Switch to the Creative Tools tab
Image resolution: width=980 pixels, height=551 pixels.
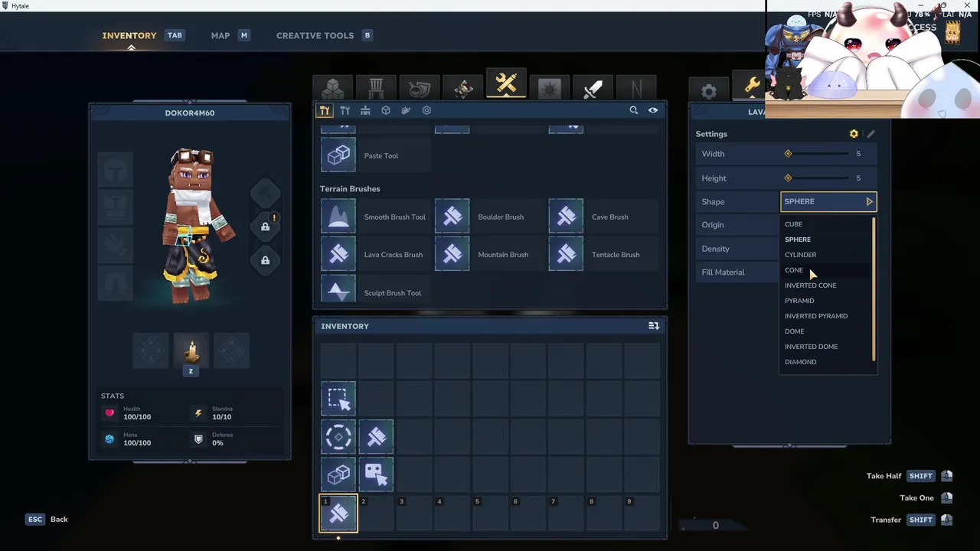315,35
